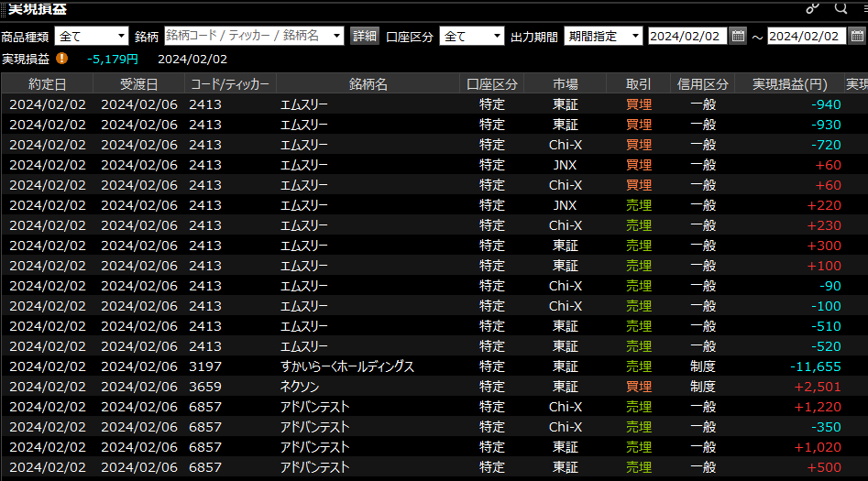Click the -11,655 loss value
The height and width of the screenshot is (481, 868).
816,366
